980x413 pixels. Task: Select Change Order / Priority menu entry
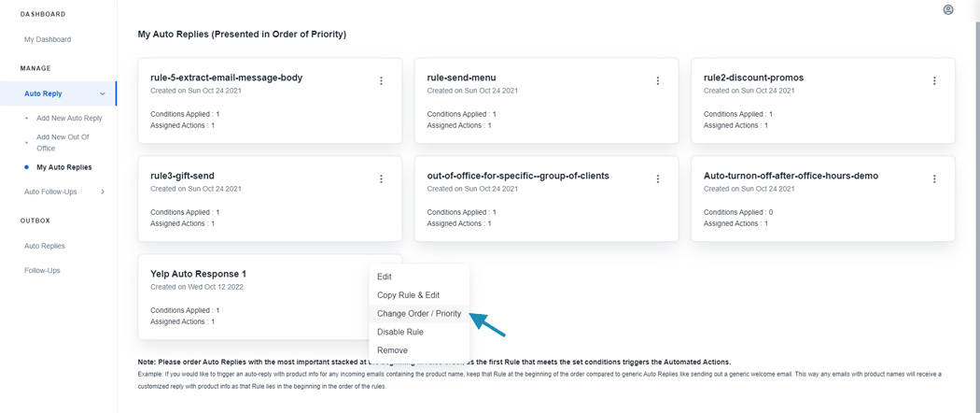pos(419,314)
